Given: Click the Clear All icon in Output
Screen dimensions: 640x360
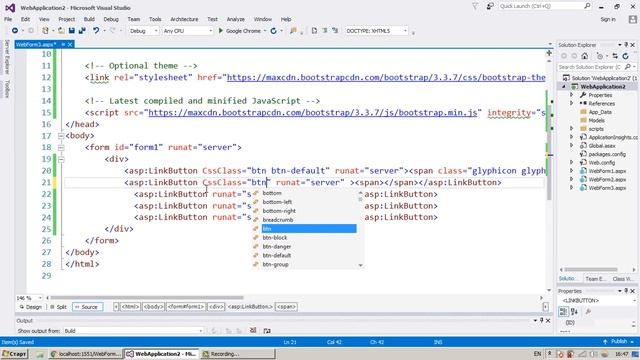Looking at the screenshot, I should tap(253, 330).
